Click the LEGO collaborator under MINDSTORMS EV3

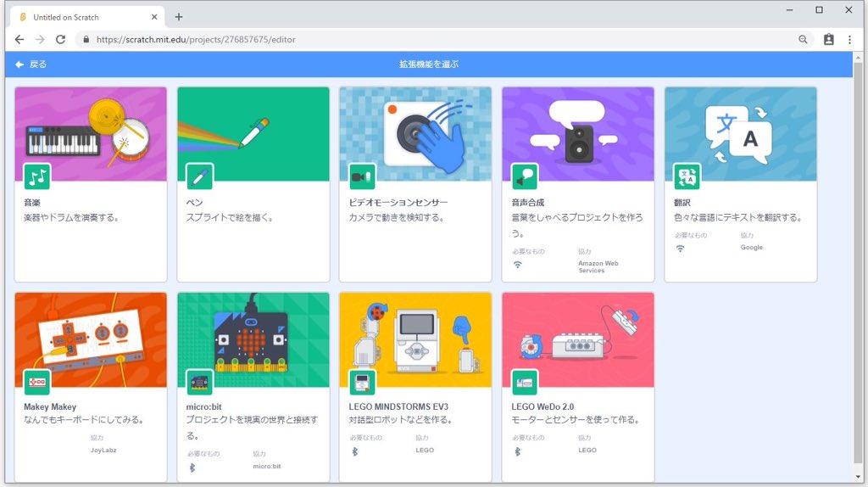tap(425, 450)
